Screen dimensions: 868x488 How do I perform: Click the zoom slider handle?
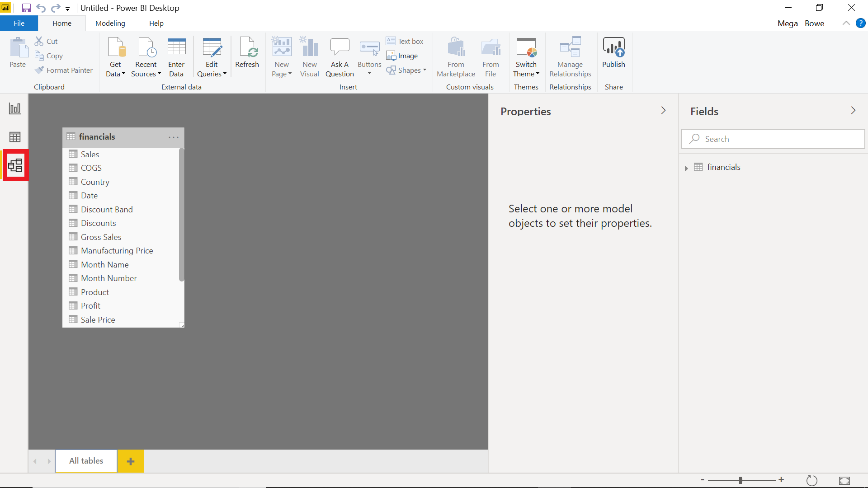point(741,480)
